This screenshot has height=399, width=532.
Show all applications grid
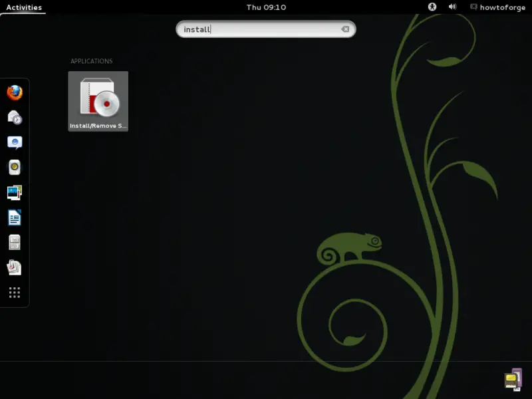click(15, 293)
